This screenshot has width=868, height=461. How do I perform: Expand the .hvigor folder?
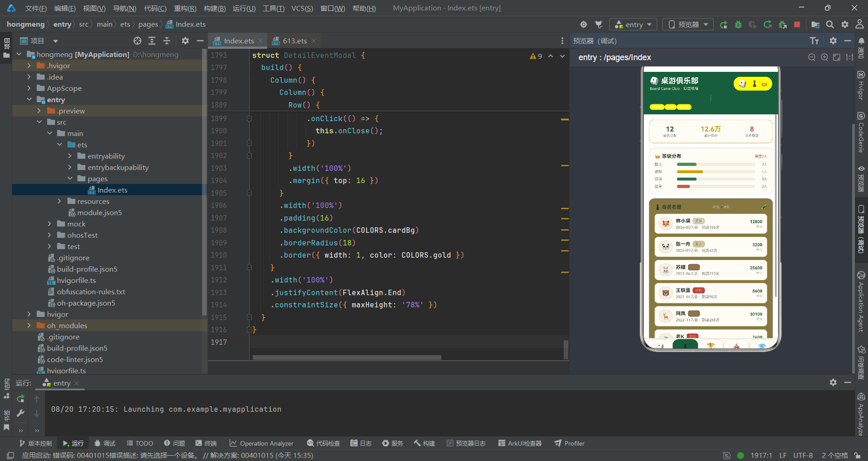pyautogui.click(x=29, y=66)
